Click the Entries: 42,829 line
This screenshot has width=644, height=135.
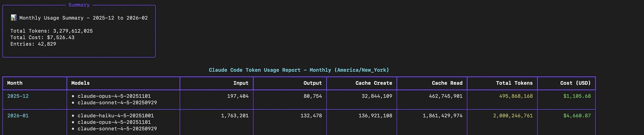click(33, 44)
